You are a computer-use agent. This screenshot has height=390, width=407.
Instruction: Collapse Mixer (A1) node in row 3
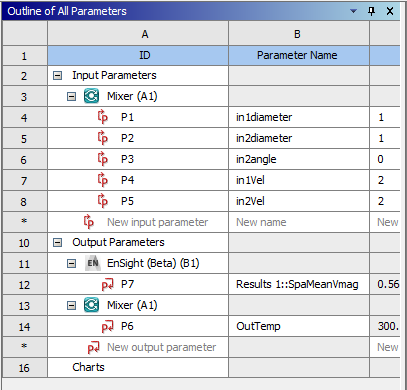coord(71,97)
